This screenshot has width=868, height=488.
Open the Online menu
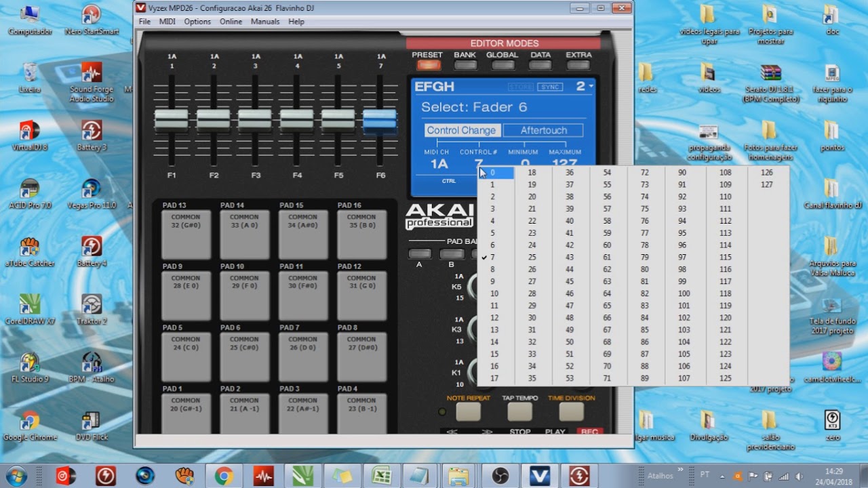(231, 22)
